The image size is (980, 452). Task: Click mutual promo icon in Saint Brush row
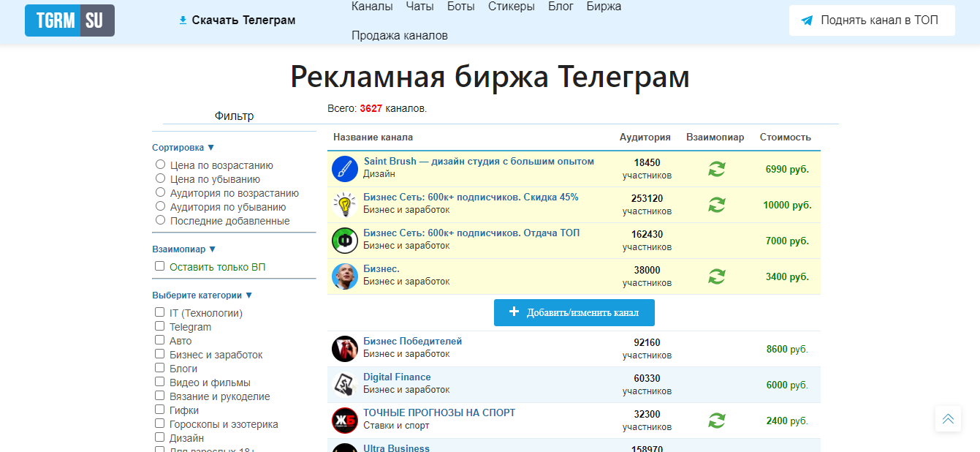(x=717, y=169)
